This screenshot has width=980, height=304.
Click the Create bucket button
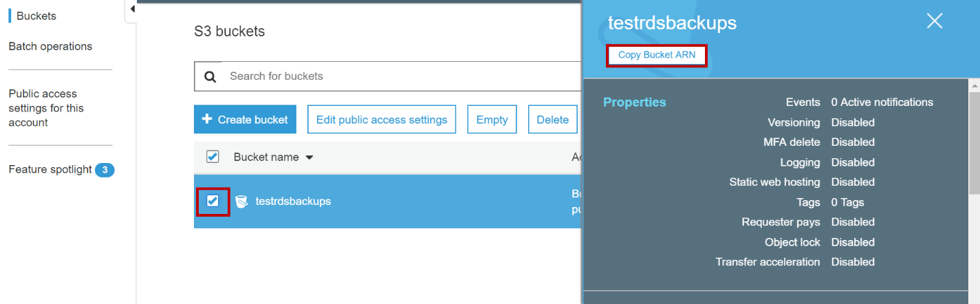coord(245,120)
